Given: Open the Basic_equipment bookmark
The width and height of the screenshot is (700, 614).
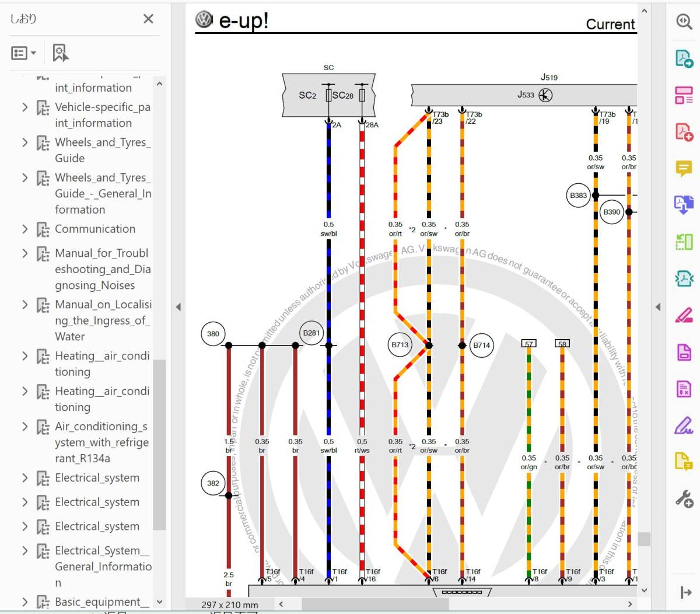Looking at the screenshot, I should tap(101, 602).
